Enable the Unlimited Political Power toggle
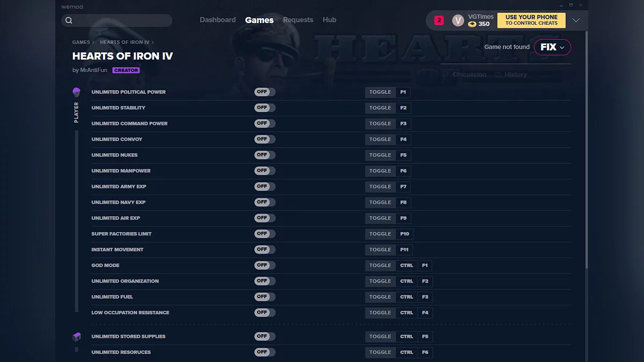Screen dimensions: 644x362 pos(265,92)
